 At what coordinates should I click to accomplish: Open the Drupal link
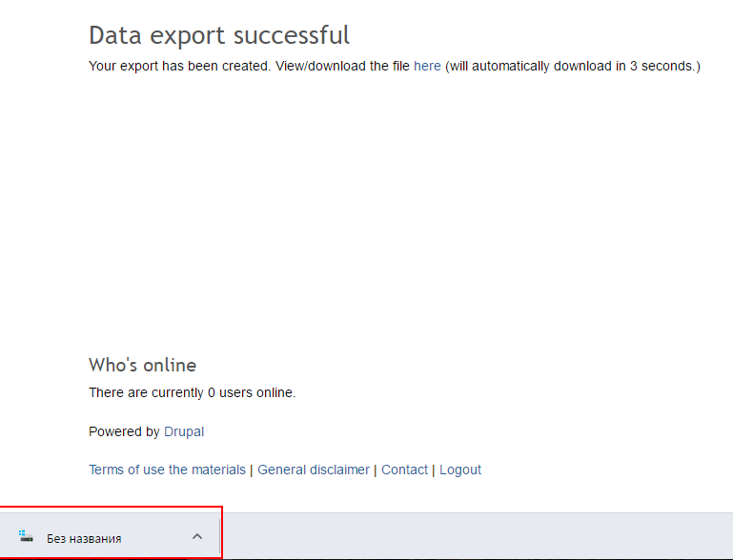pyautogui.click(x=184, y=431)
